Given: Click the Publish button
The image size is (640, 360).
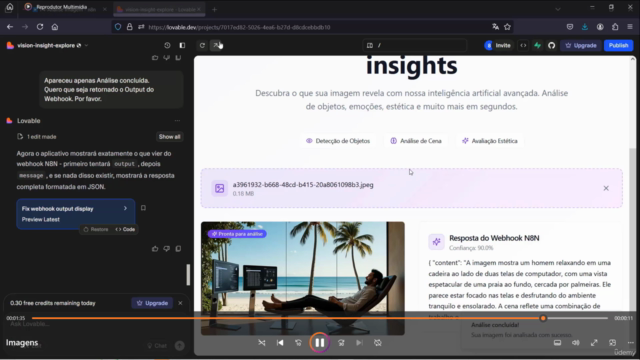Looking at the screenshot, I should click(x=618, y=45).
